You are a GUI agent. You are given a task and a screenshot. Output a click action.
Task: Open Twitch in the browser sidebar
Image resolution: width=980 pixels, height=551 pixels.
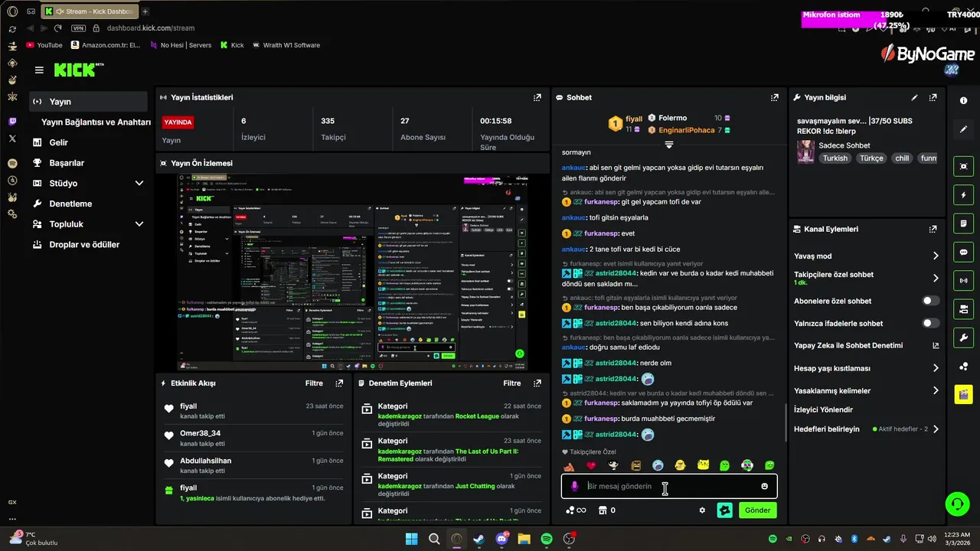pyautogui.click(x=12, y=122)
